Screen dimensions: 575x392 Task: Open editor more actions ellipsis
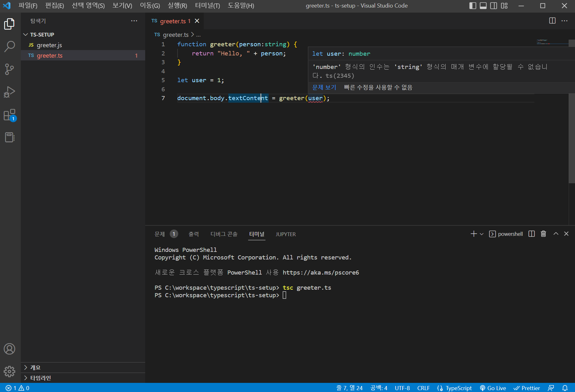(x=565, y=21)
